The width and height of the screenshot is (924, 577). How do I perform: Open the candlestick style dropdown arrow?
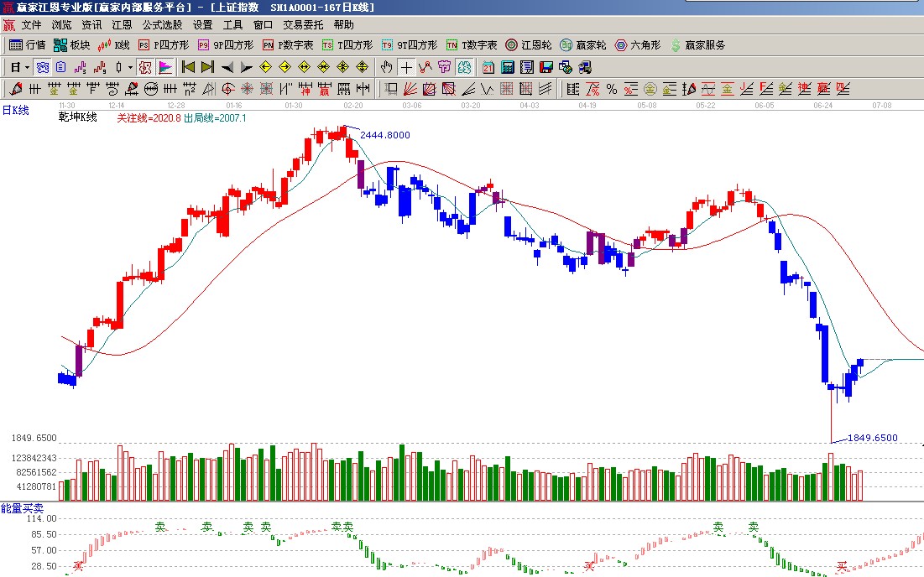[130, 67]
